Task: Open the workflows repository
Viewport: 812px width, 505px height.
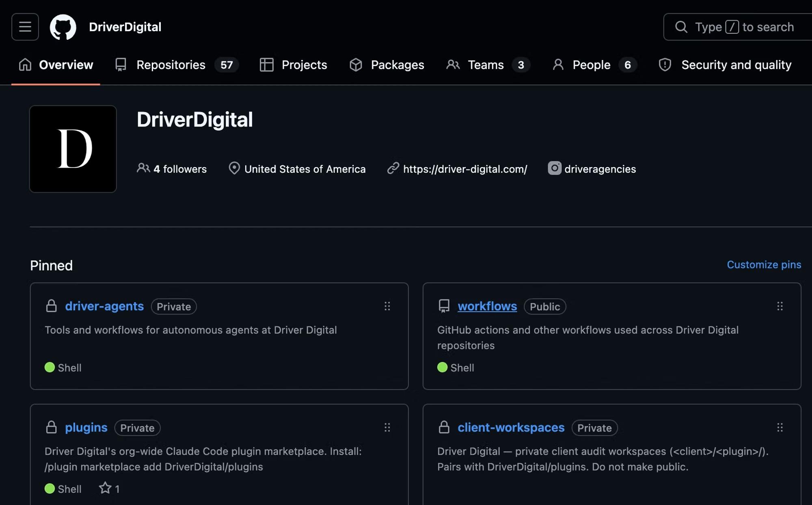Action: tap(487, 306)
